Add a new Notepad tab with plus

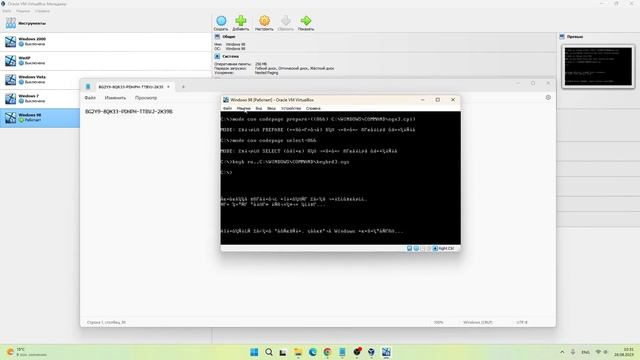coord(183,87)
